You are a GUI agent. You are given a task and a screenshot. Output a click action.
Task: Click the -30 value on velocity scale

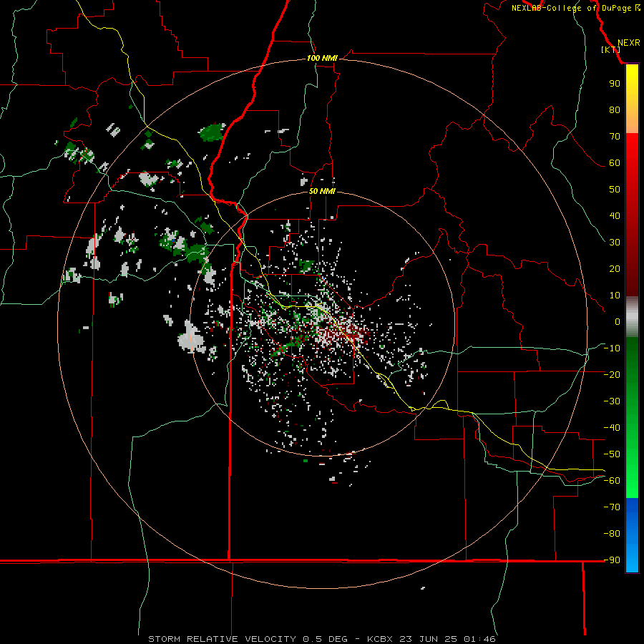(612, 401)
